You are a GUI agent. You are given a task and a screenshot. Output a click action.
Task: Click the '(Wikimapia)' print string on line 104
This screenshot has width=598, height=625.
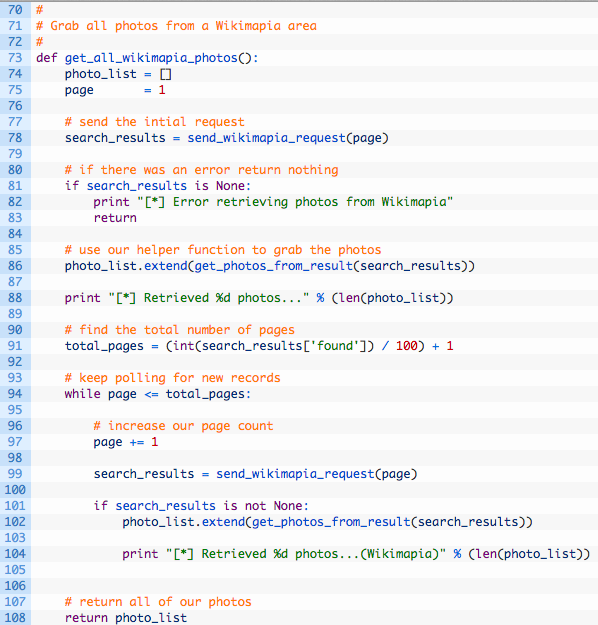point(306,554)
